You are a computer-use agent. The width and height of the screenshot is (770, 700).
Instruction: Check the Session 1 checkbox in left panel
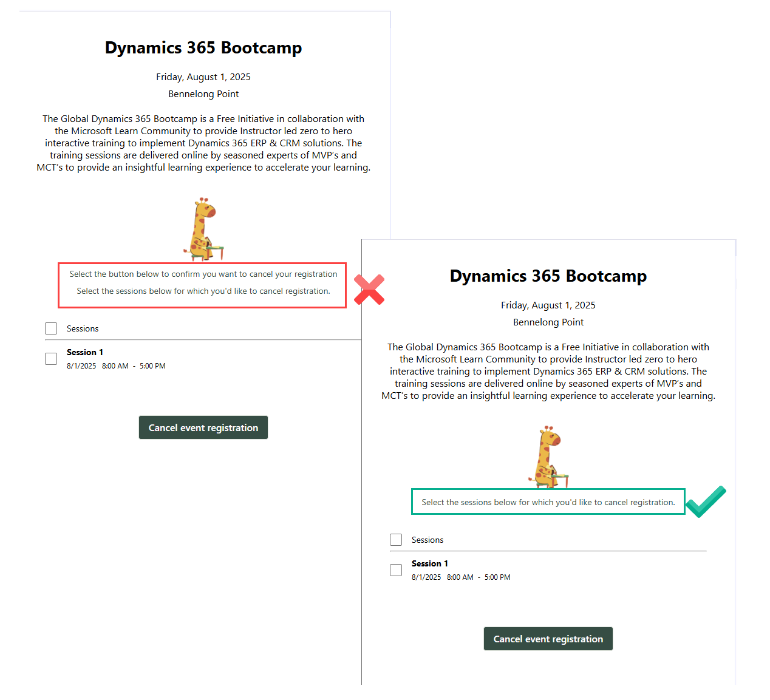coord(51,359)
